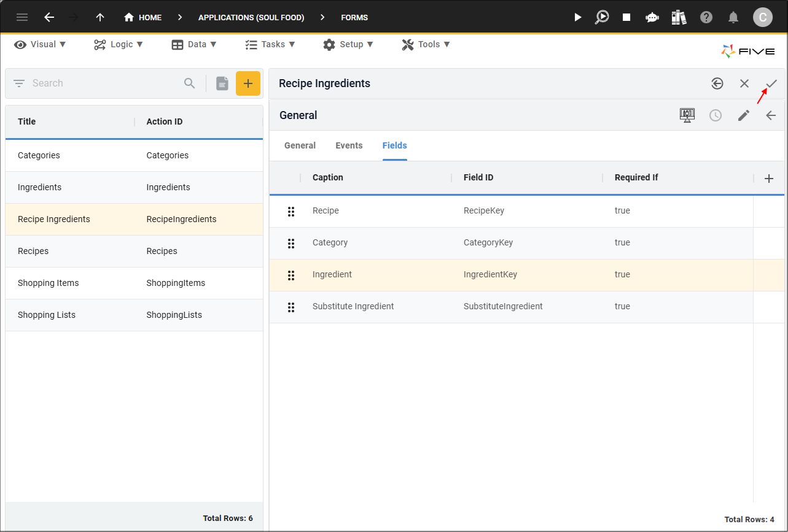Add a new field with plus icon

[x=769, y=178]
